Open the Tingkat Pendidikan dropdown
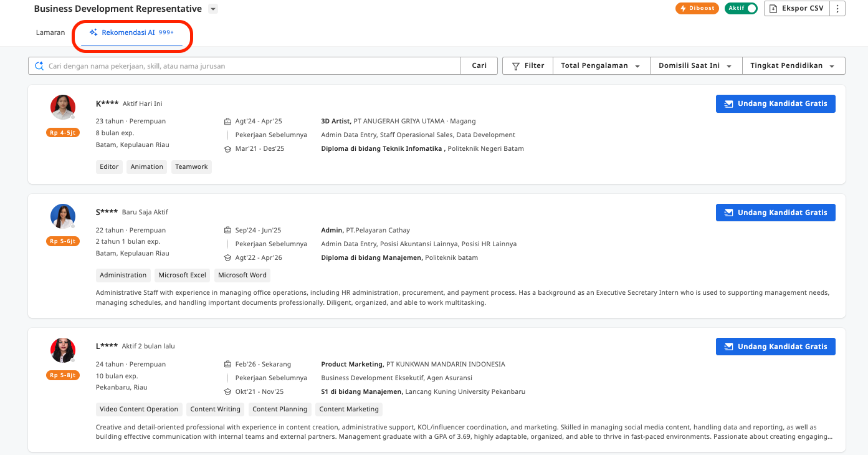868x455 pixels. tap(793, 66)
